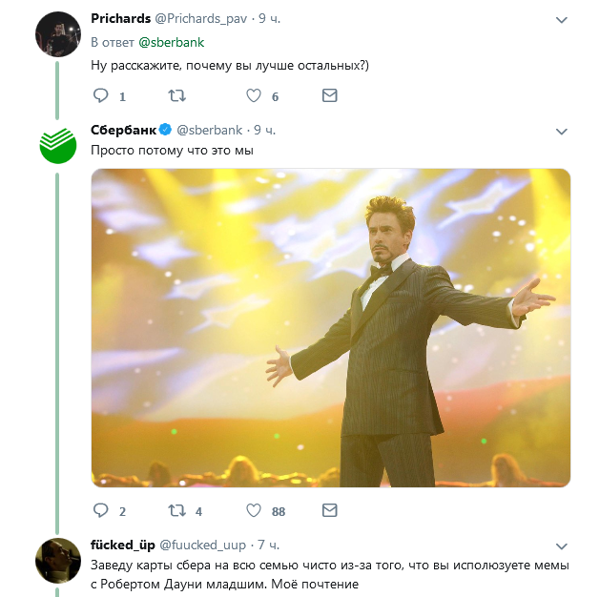Open the Prichards profile avatar
Screen dimensions: 600x597
click(58, 34)
